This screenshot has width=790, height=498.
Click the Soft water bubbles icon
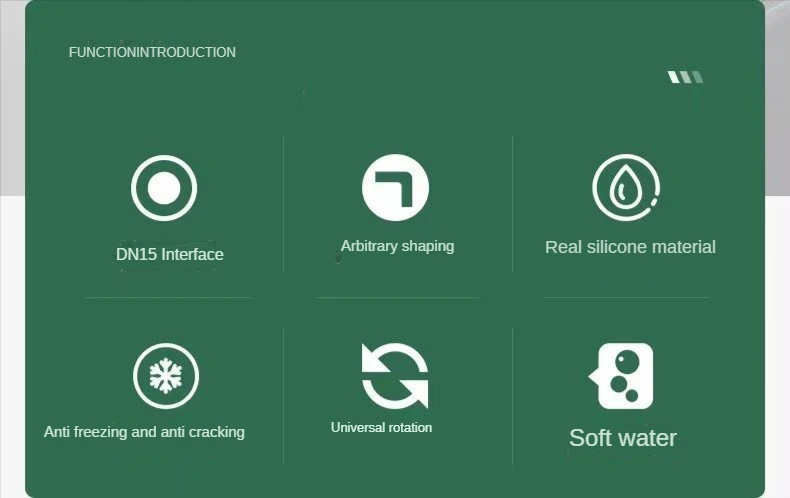point(621,376)
